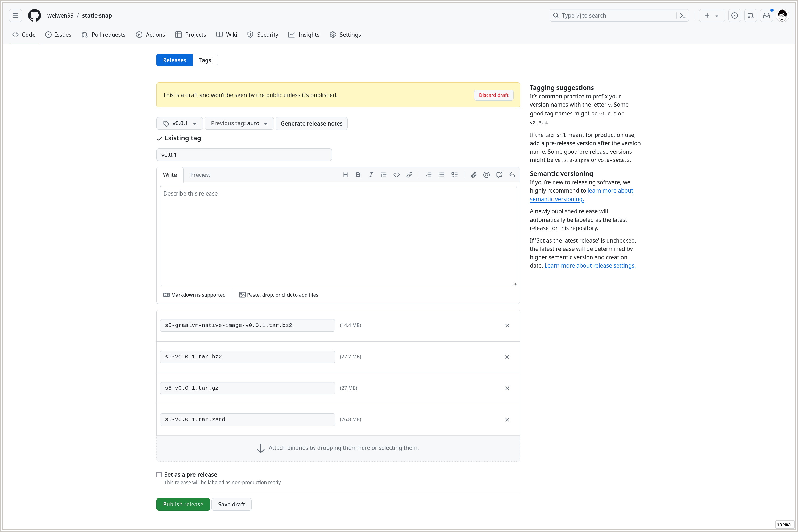Select the Tags tab

(205, 60)
